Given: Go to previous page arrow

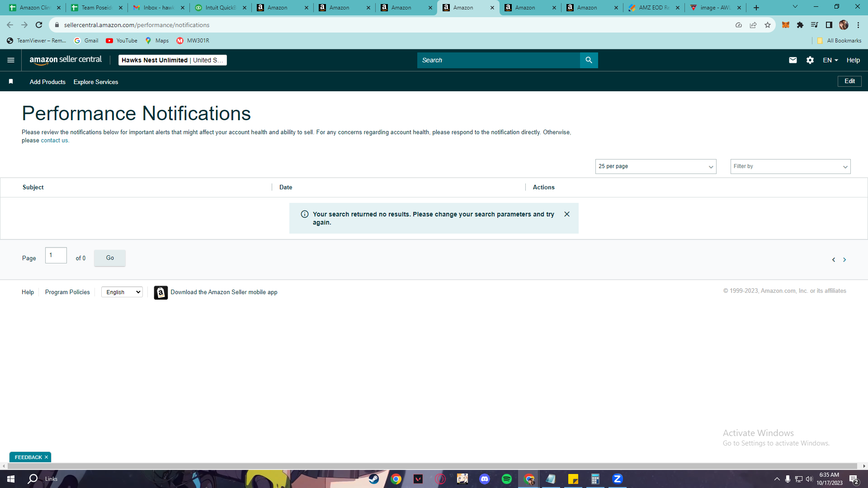Looking at the screenshot, I should (x=834, y=260).
